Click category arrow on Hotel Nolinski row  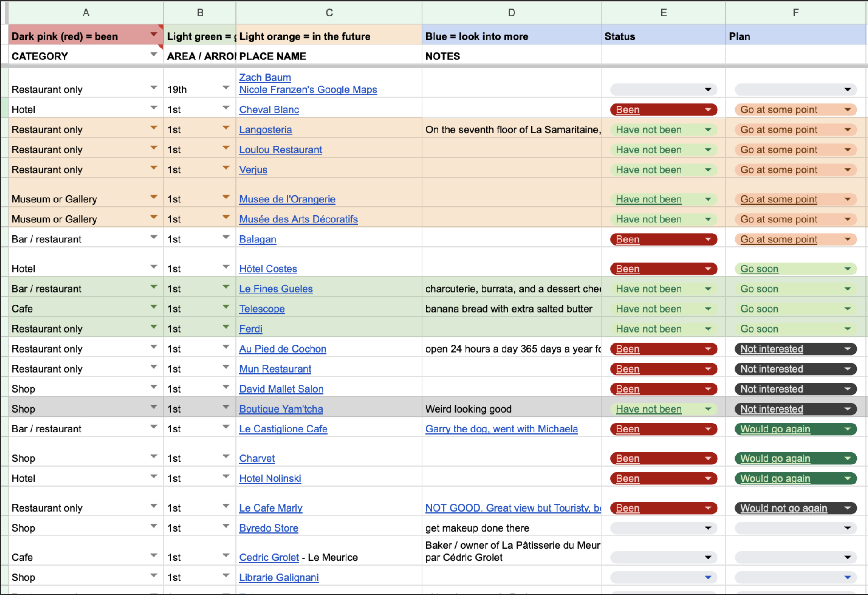pos(154,476)
